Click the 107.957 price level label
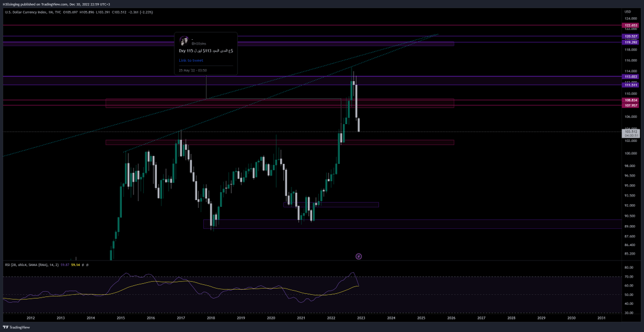This screenshot has height=332, width=644. (x=631, y=105)
